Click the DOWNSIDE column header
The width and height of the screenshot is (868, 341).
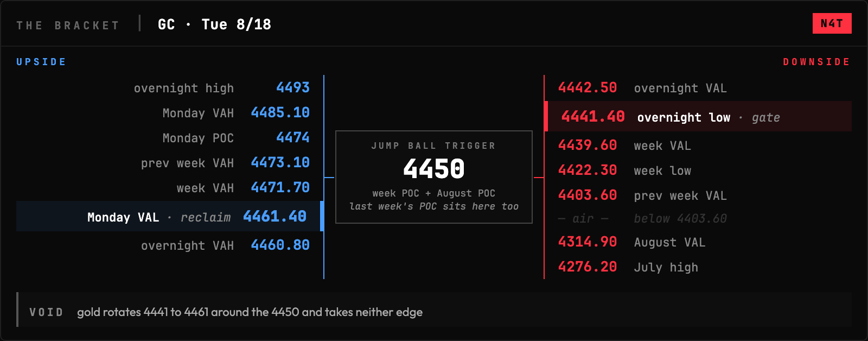pyautogui.click(x=816, y=62)
